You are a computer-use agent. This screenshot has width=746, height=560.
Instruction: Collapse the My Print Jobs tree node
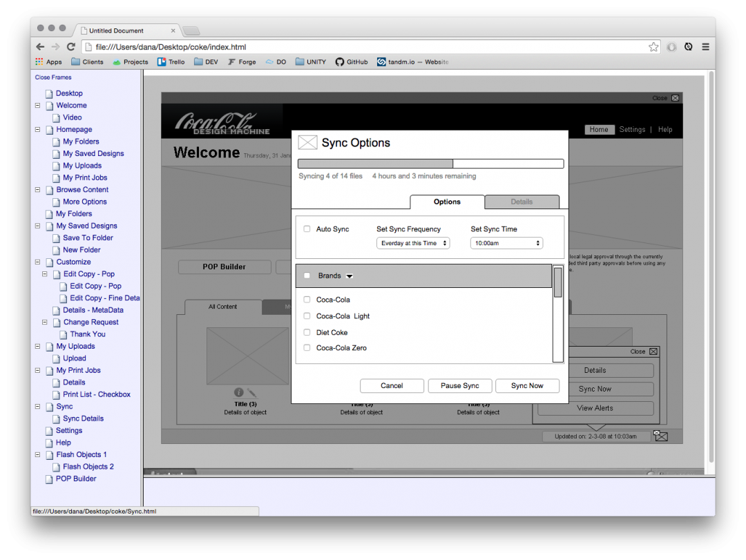tap(37, 370)
